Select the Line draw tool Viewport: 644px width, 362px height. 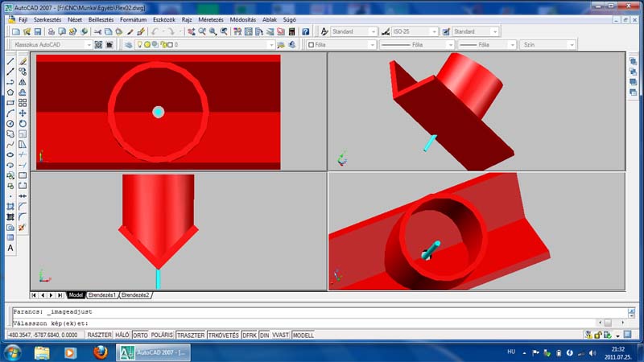coord(10,61)
